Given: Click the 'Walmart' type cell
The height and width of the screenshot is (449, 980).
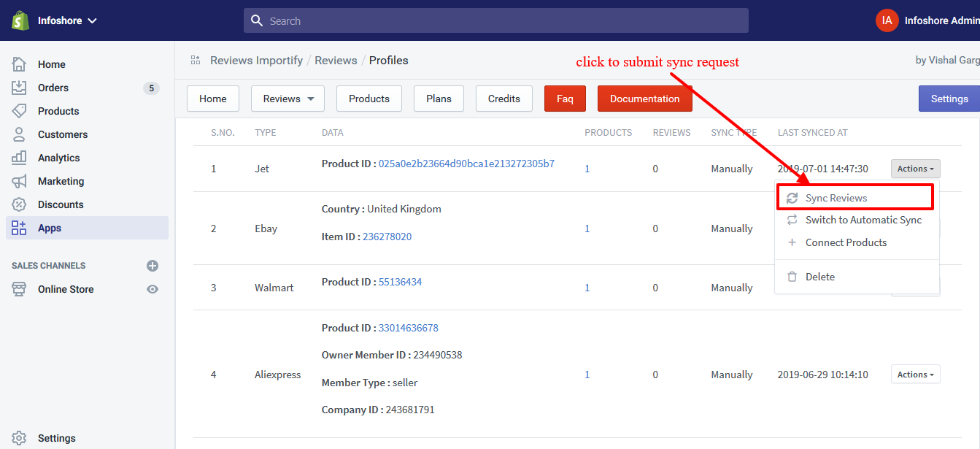Looking at the screenshot, I should coord(274,288).
